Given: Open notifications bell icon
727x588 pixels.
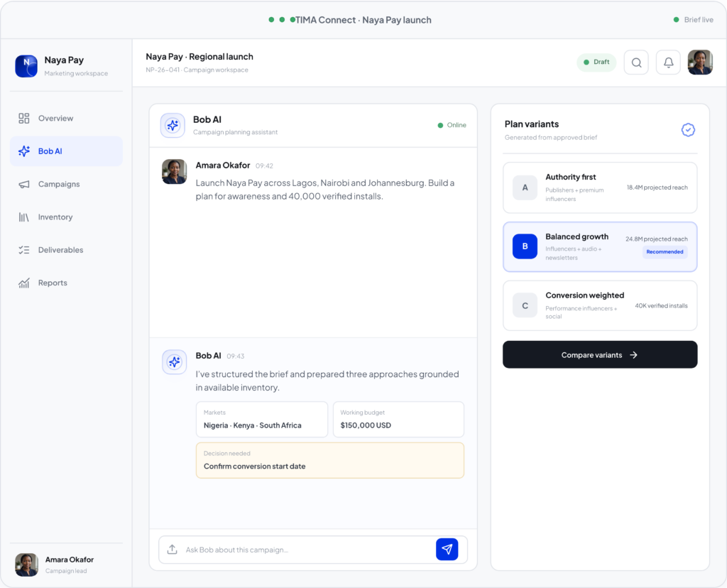Looking at the screenshot, I should coord(668,62).
